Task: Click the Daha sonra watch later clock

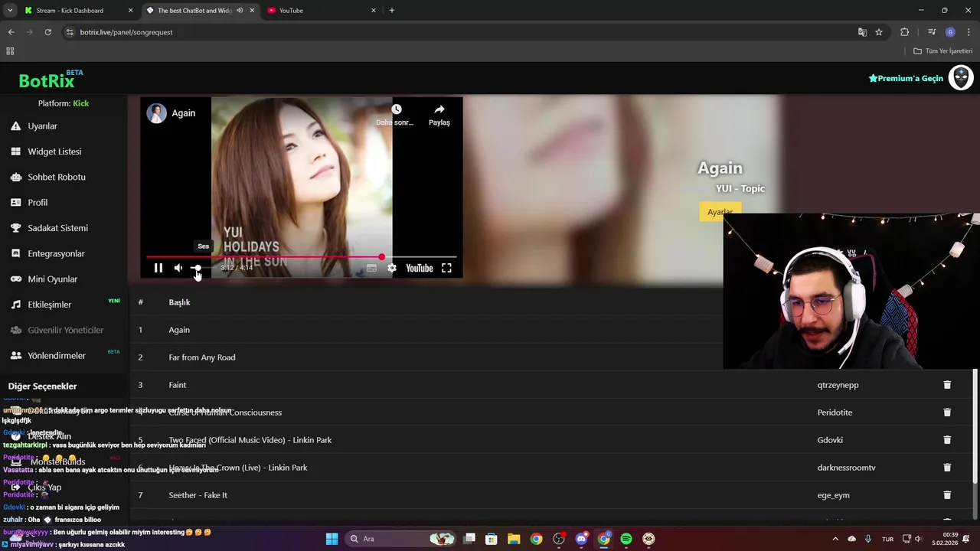Action: point(397,109)
